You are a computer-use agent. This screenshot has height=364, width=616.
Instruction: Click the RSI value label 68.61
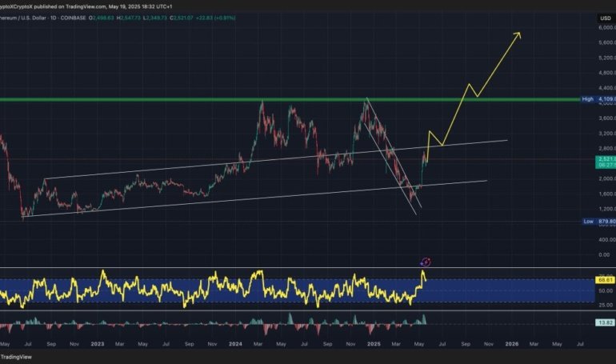pos(605,280)
